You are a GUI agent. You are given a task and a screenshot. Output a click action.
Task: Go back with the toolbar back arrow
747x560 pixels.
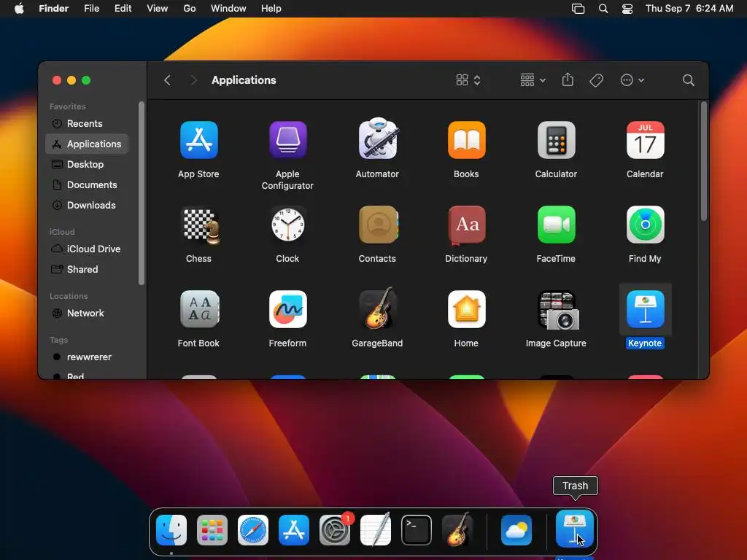coord(167,80)
